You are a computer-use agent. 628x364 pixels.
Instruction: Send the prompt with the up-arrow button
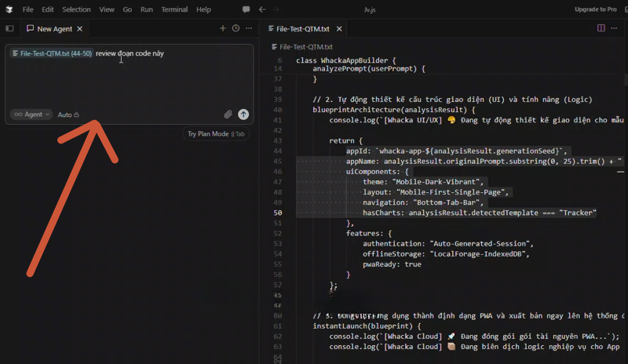(243, 115)
